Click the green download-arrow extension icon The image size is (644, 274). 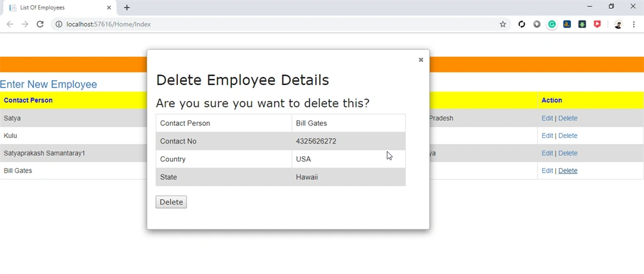point(582,25)
